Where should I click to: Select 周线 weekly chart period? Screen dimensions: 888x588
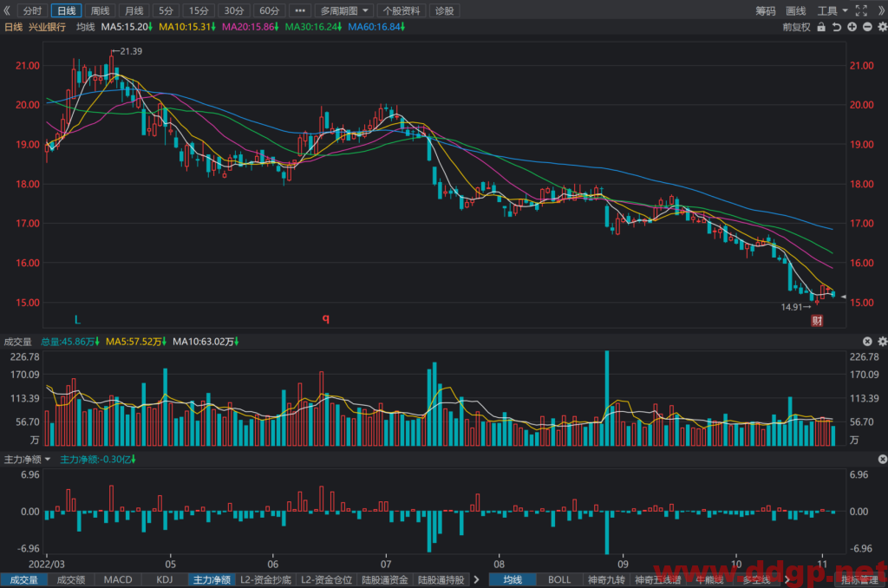(101, 10)
